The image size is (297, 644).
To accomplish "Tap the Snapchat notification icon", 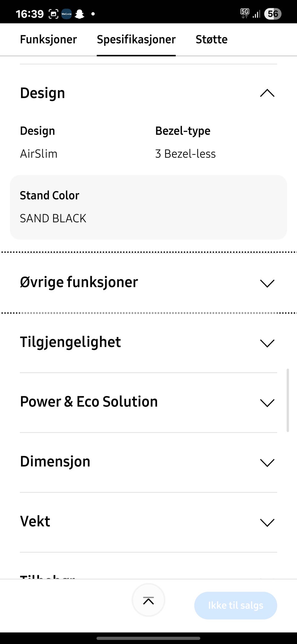I will coord(80,14).
